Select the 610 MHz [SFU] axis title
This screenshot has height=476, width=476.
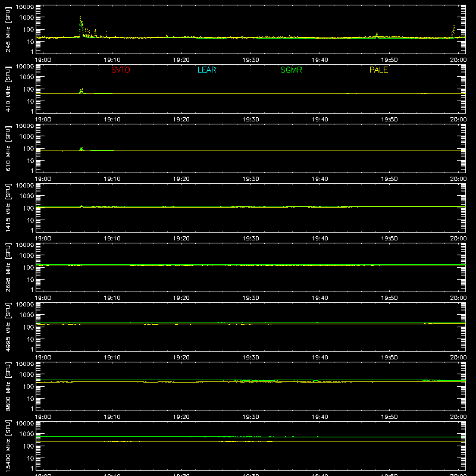(8, 148)
